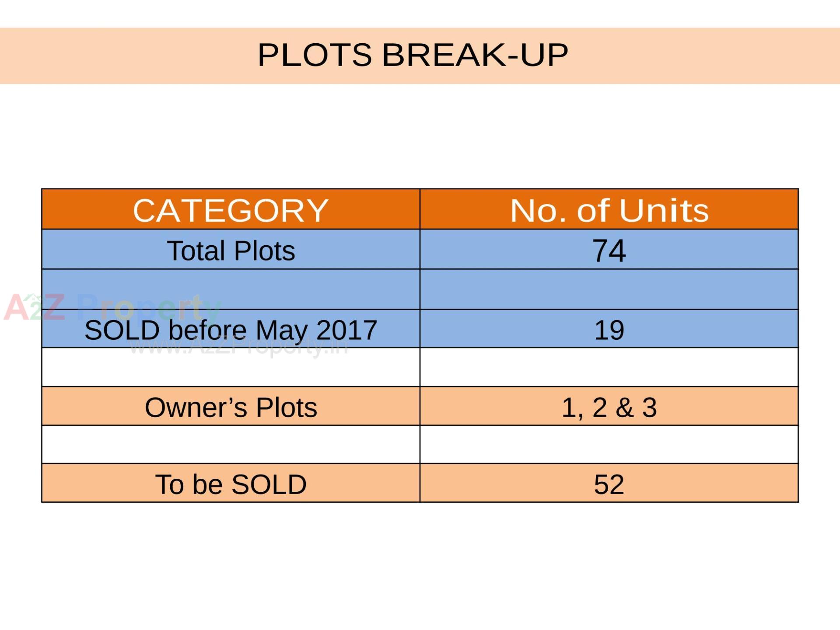The image size is (840, 630).
Task: Select the empty white cell above 52
Action: tap(609, 445)
